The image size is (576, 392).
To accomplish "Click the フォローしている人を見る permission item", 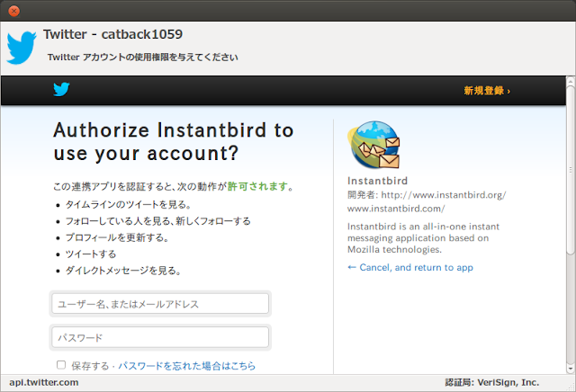I will point(158,221).
